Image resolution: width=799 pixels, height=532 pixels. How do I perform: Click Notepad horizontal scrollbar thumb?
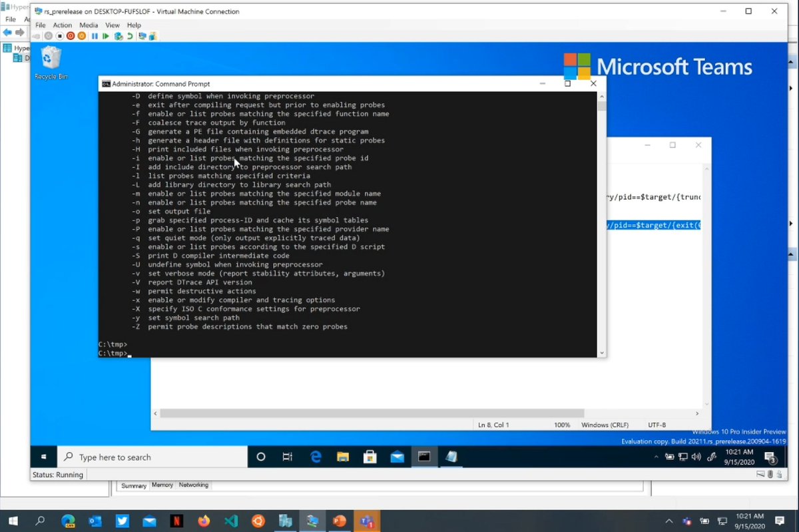click(x=372, y=413)
